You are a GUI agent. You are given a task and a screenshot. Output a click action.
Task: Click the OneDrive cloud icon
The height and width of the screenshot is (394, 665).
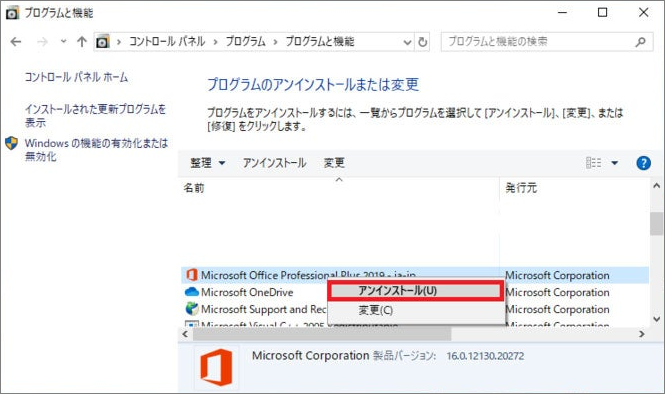(192, 292)
